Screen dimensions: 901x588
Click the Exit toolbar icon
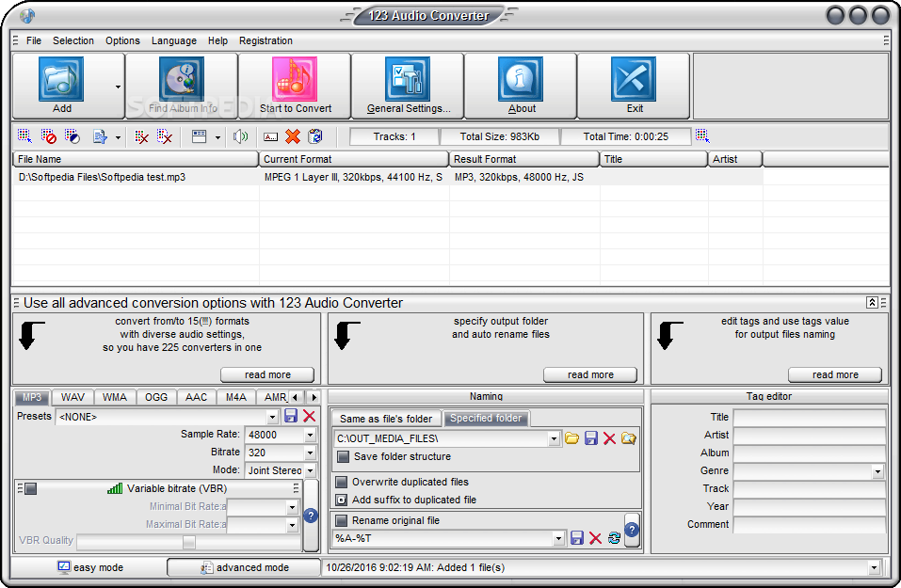[x=634, y=79]
